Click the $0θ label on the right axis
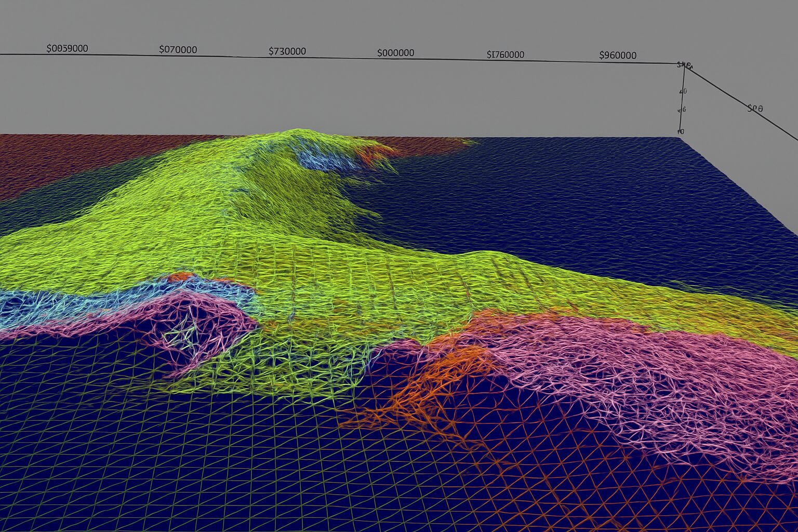 tap(754, 109)
